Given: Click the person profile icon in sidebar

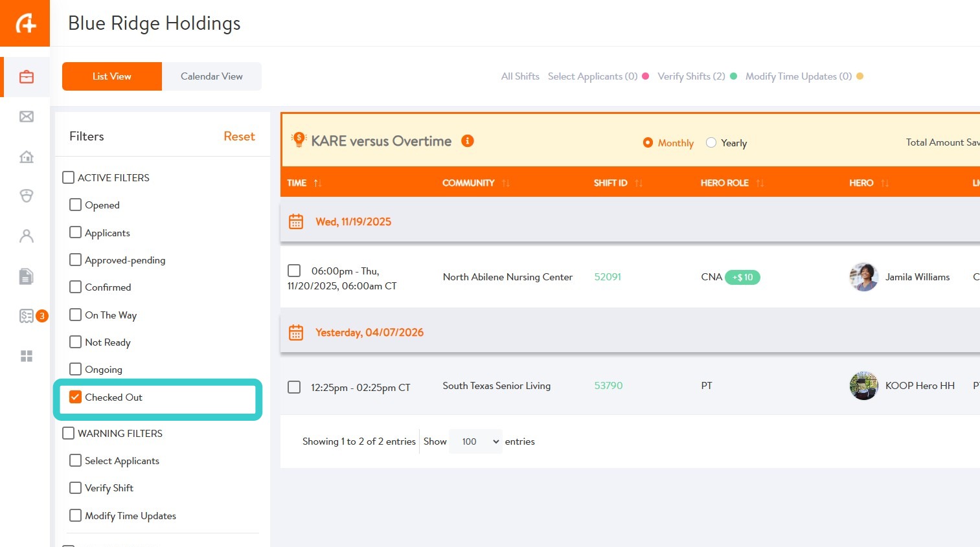Looking at the screenshot, I should (x=27, y=236).
